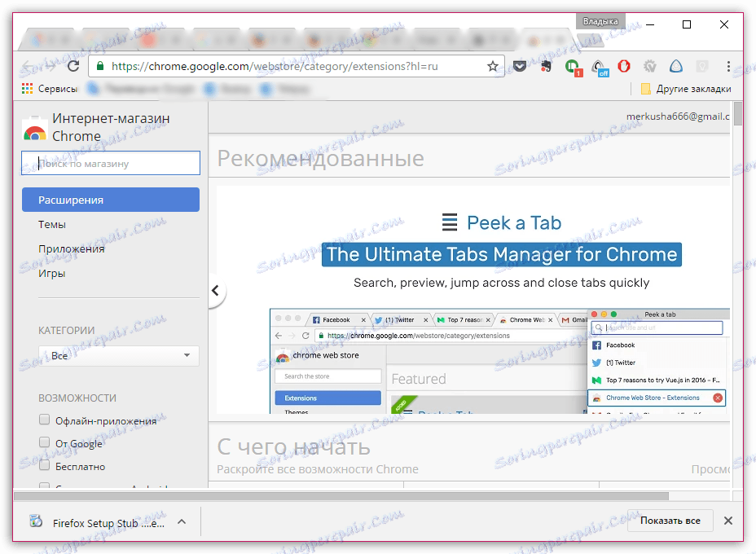The width and height of the screenshot is (756, 554).
Task: Open the Chrome three-dot menu
Action: click(x=728, y=66)
